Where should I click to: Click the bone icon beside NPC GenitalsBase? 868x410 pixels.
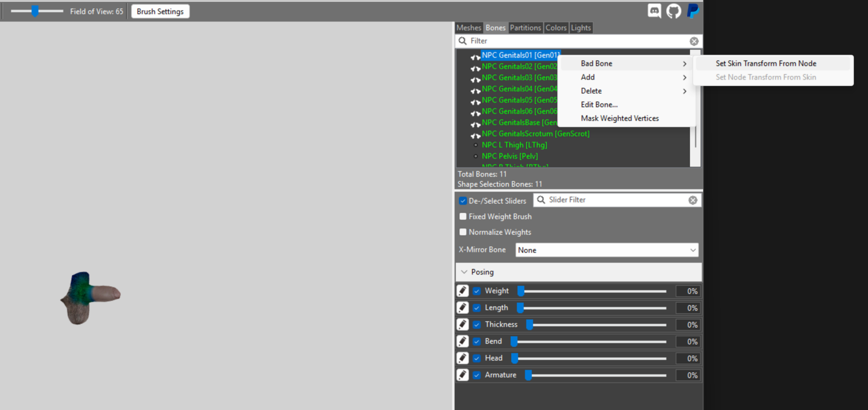click(475, 124)
